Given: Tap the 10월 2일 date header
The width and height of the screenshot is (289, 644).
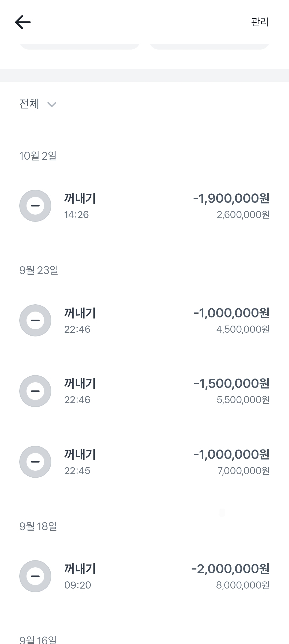Looking at the screenshot, I should tap(38, 156).
